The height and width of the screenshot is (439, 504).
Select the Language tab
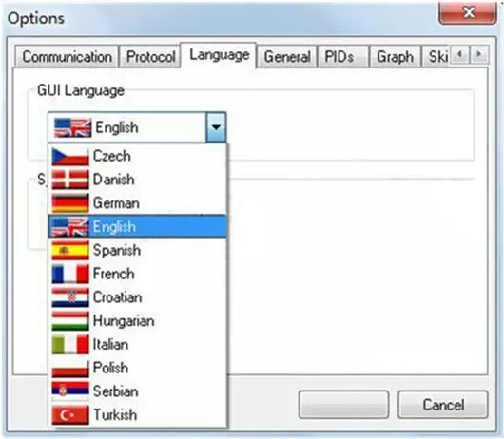pos(220,55)
